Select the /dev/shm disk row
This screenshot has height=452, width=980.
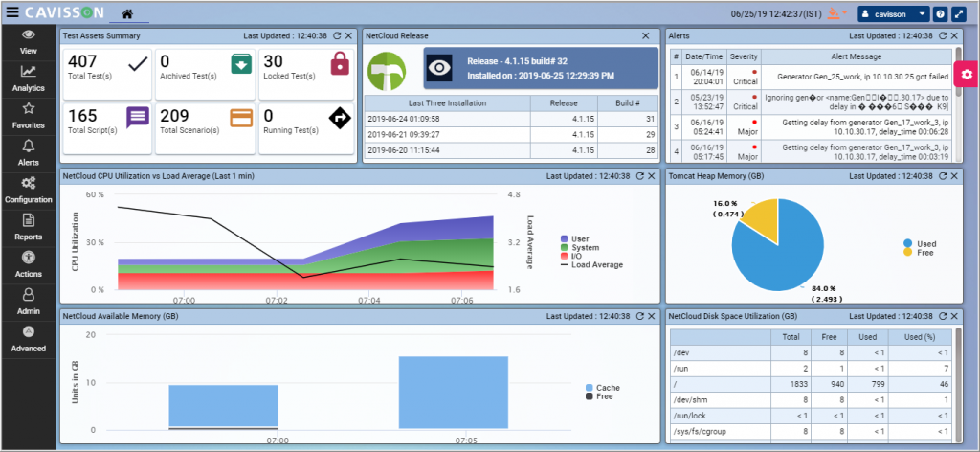pos(811,399)
